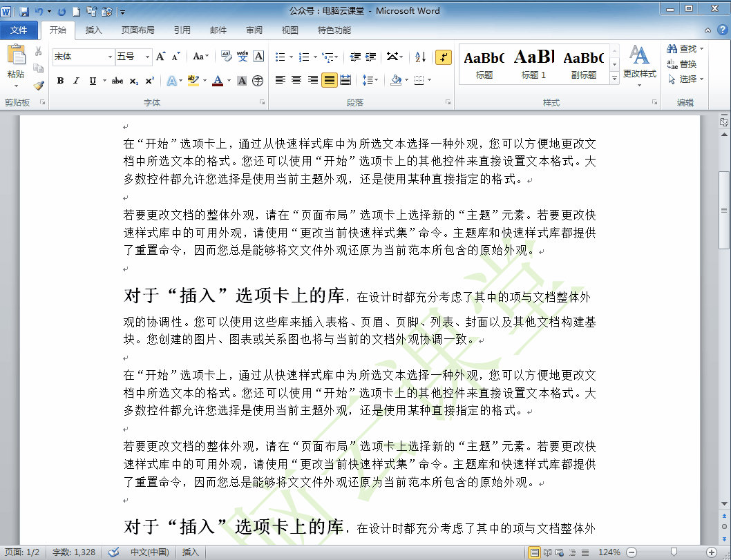
Task: Click the 字数: 1,328 word count in status bar
Action: click(x=74, y=552)
